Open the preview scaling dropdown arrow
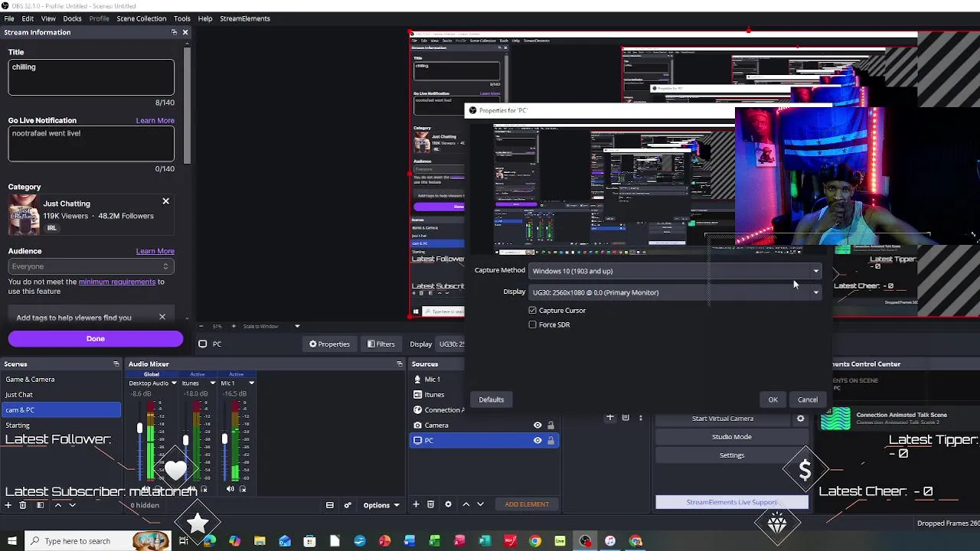Image resolution: width=980 pixels, height=551 pixels. [x=297, y=326]
